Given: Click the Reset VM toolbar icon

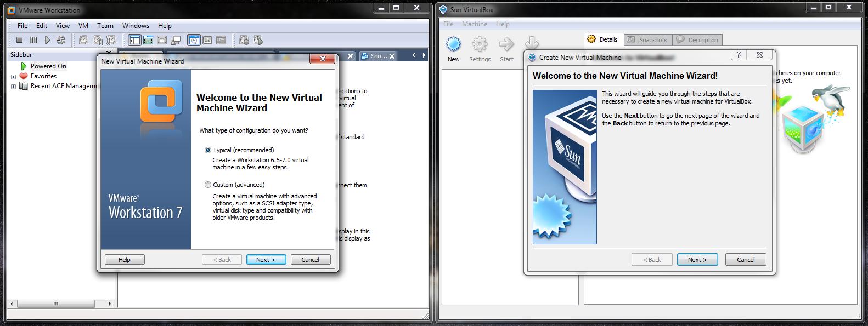Looking at the screenshot, I should [61, 40].
